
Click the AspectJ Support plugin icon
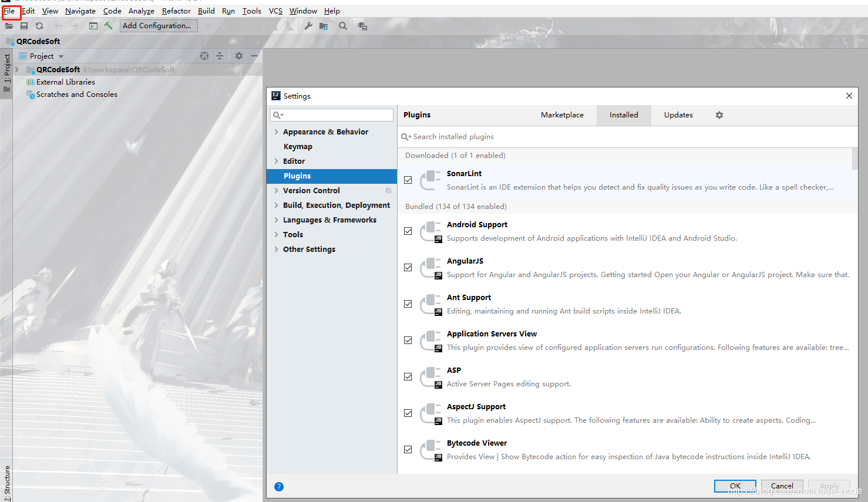point(430,413)
